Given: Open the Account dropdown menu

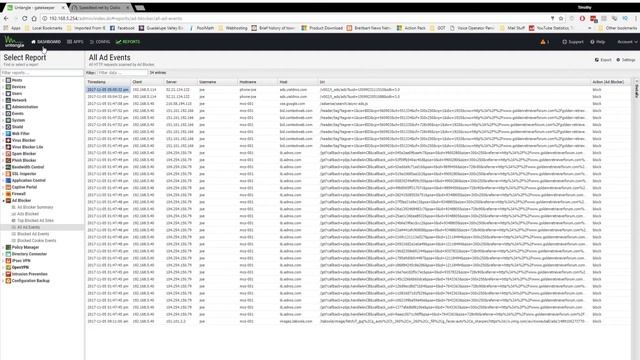Looking at the screenshot, I should click(x=627, y=42).
